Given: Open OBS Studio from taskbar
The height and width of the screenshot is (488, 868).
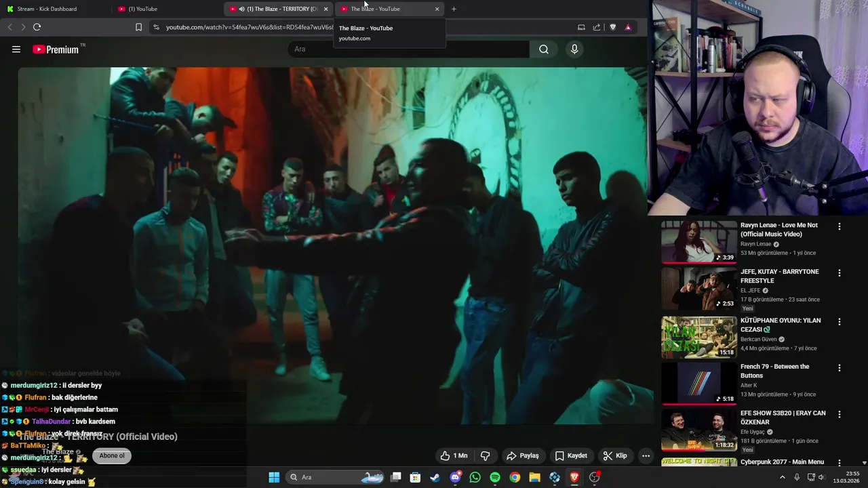Looking at the screenshot, I should click(595, 477).
